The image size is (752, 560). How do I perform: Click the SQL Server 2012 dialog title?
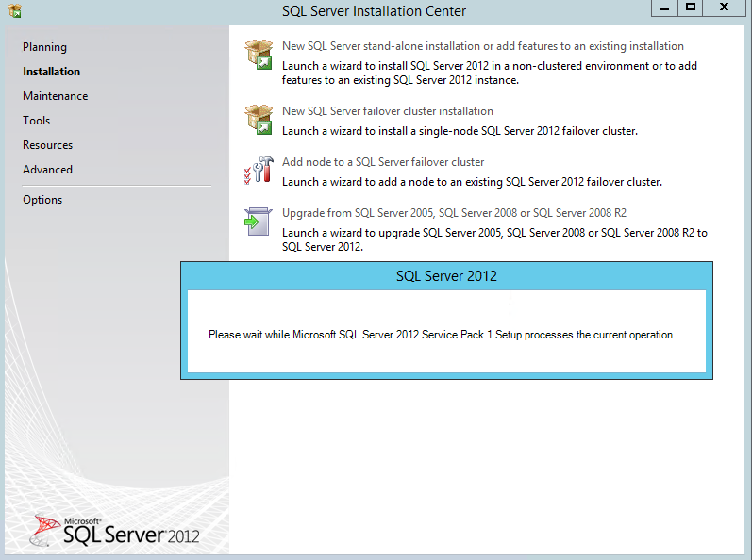click(446, 276)
